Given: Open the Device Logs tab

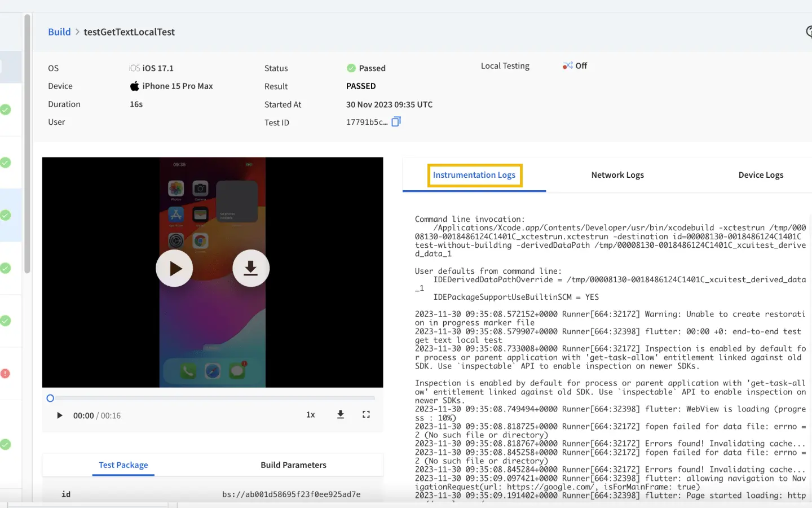Looking at the screenshot, I should [760, 175].
